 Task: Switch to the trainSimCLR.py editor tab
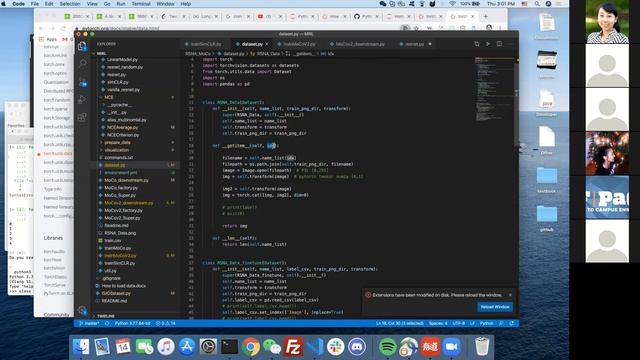click(206, 44)
